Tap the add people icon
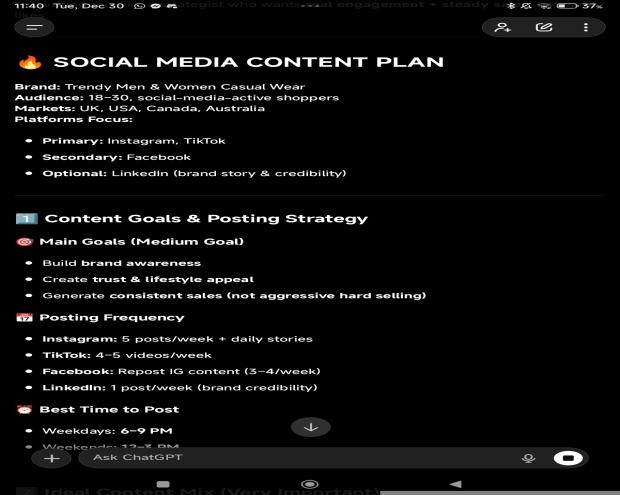The width and height of the screenshot is (620, 495). click(x=503, y=27)
